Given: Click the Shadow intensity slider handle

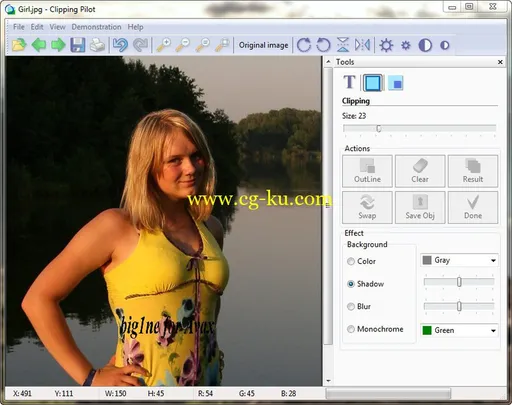Looking at the screenshot, I should click(459, 282).
